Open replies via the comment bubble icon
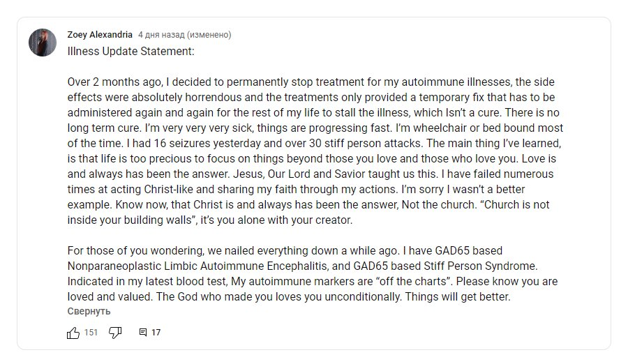Viewport: 635px width, 364px height. [x=143, y=333]
